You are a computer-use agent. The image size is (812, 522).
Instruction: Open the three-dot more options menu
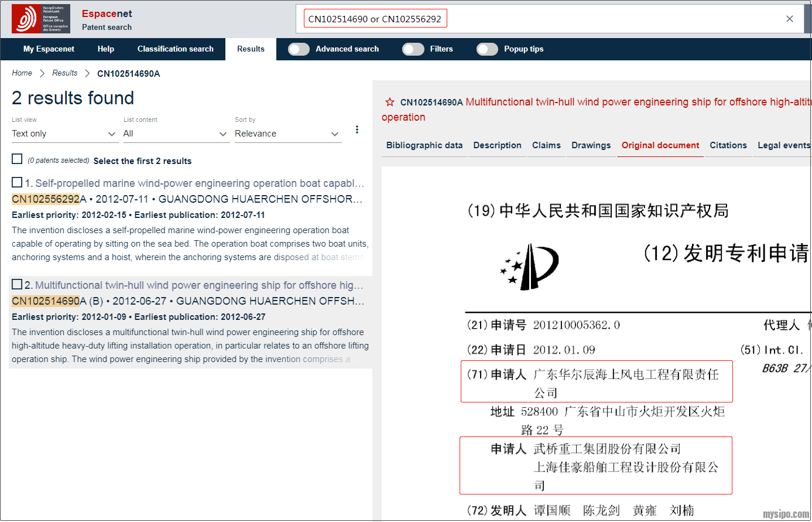357,129
